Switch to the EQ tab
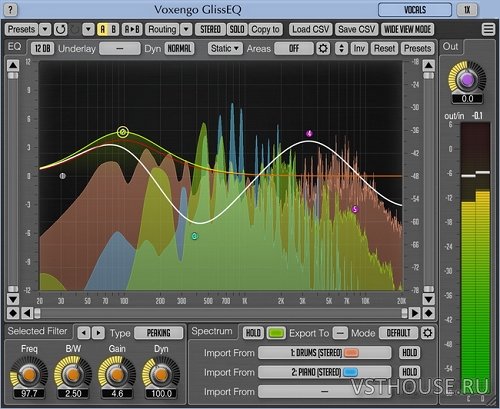This screenshot has width=500, height=409. 15,47
